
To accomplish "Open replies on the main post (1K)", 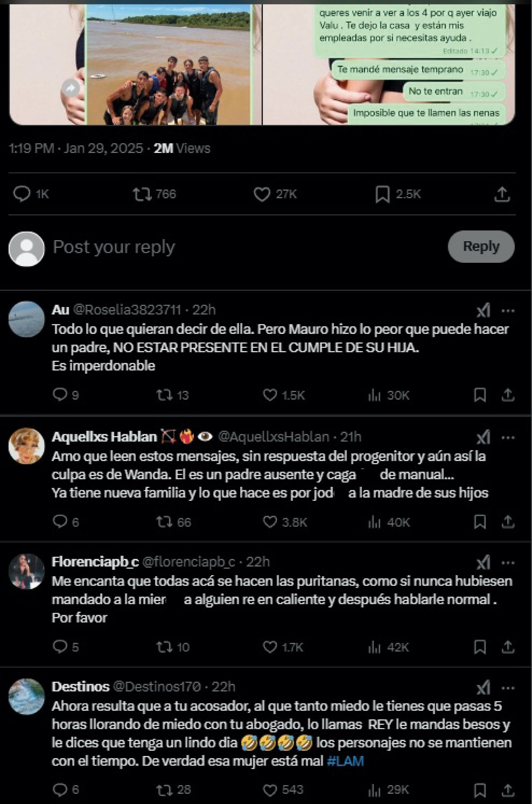I will (x=22, y=194).
